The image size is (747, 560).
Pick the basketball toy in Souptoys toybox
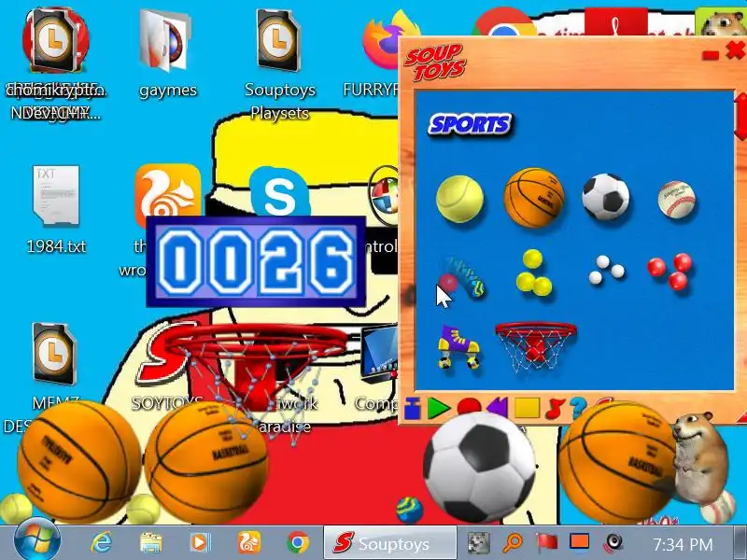click(x=534, y=197)
